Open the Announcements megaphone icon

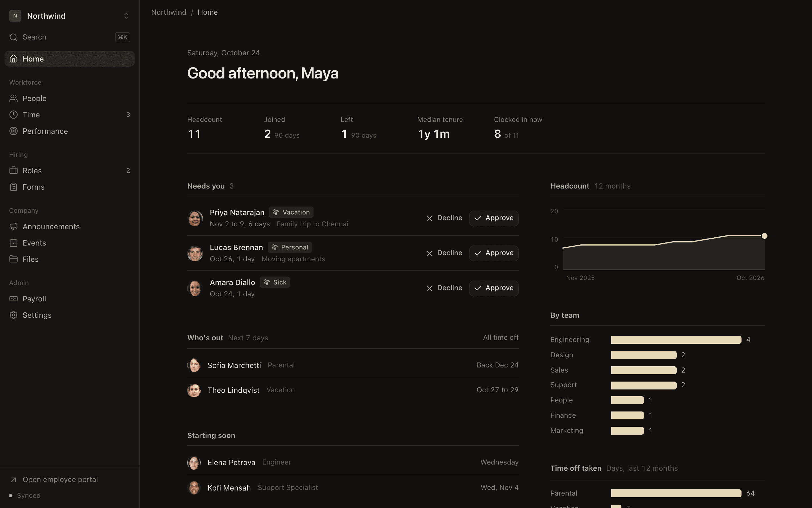point(14,226)
